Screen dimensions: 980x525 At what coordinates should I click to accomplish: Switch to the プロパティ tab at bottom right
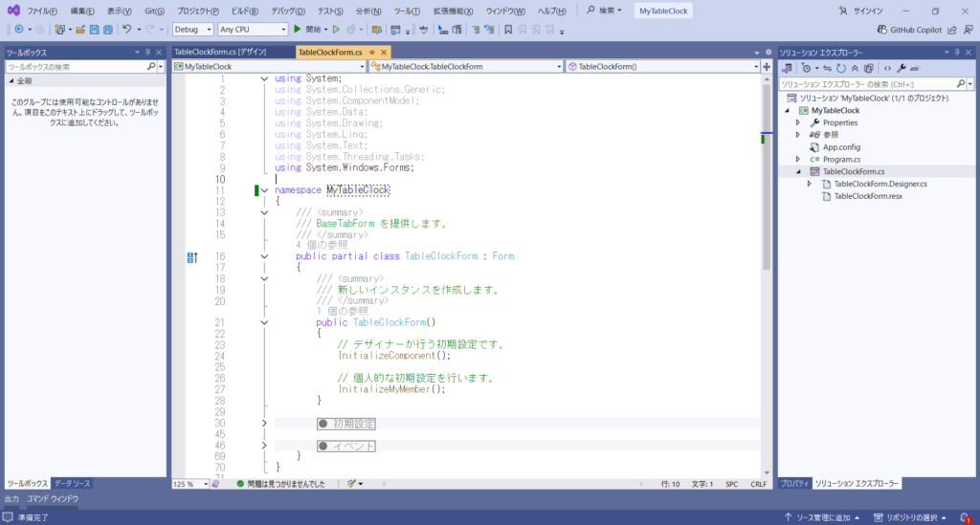[794, 484]
